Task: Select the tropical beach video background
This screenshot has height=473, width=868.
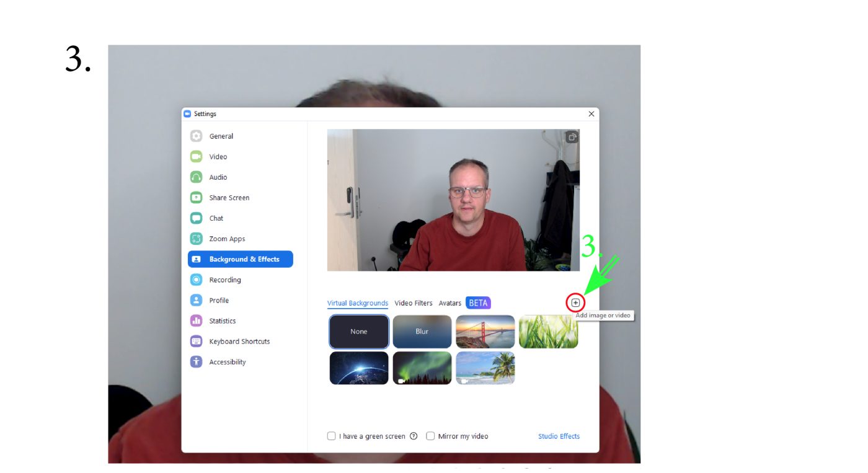Action: [485, 368]
